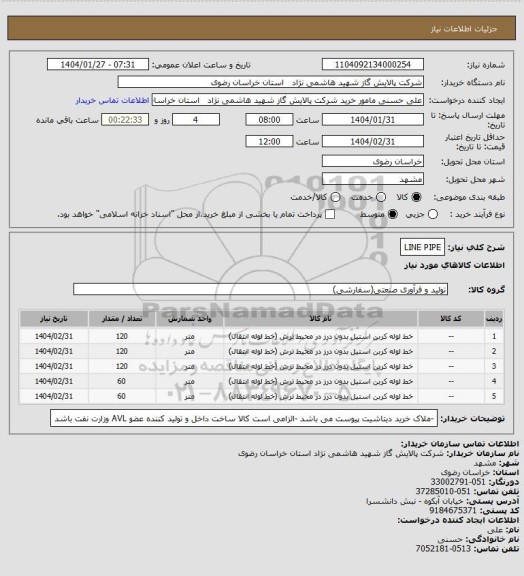Click the announcement date field 1404/01/27 - 07:31

[x=98, y=64]
